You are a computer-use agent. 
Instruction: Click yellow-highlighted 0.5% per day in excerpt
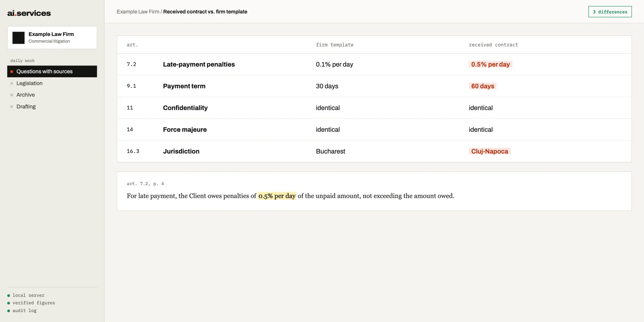pos(277,196)
